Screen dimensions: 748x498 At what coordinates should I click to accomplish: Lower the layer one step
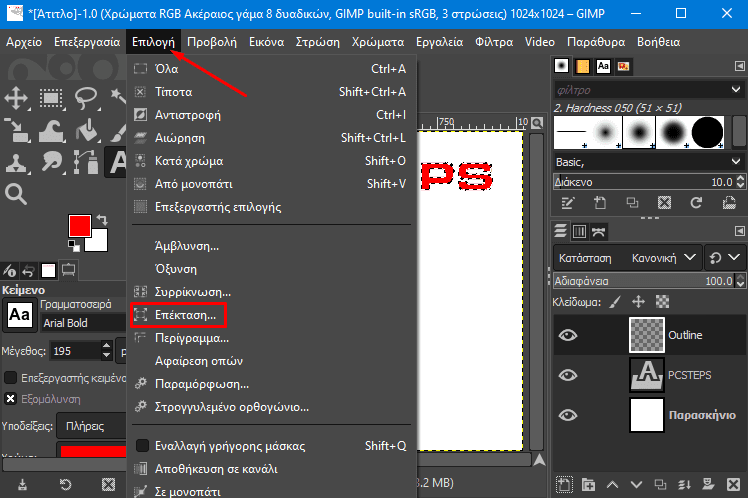(636, 485)
